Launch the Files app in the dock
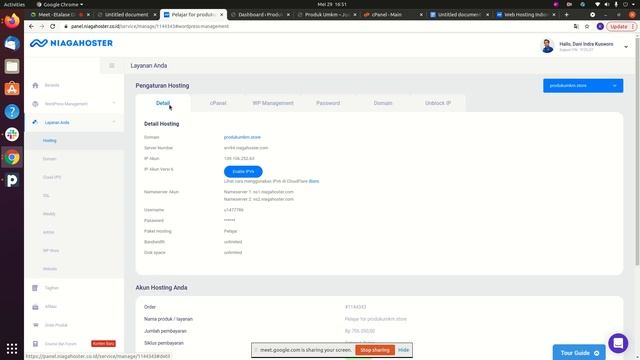This screenshot has width=640, height=360. tap(12, 66)
